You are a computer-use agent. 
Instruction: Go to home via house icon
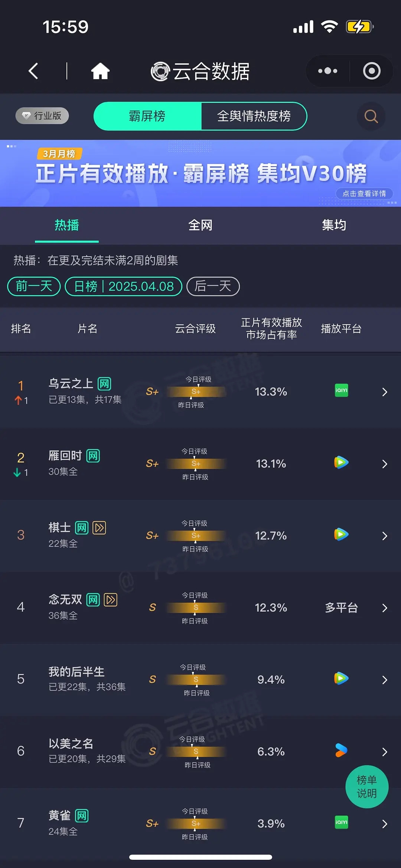(100, 71)
